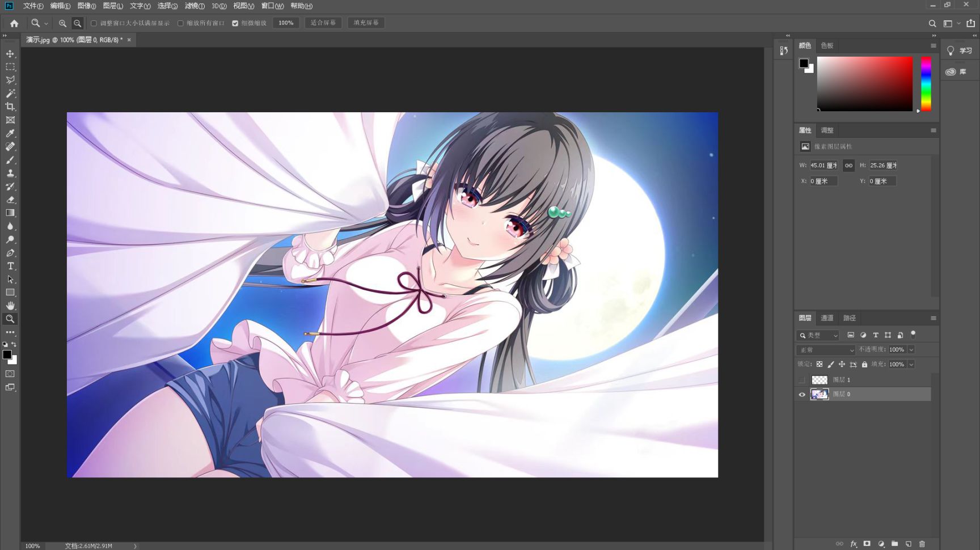Click the zoom out magnifier option

[x=78, y=23]
